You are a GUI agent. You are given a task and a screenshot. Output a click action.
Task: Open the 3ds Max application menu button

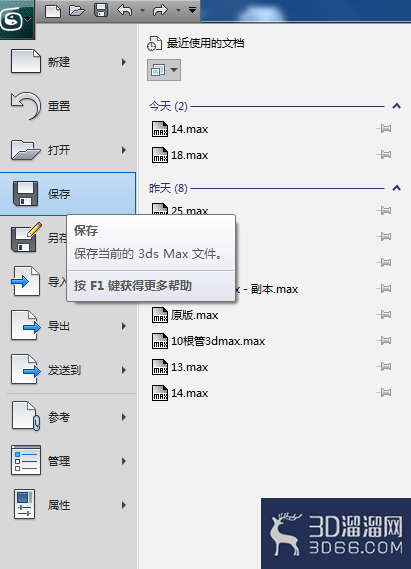[17, 20]
